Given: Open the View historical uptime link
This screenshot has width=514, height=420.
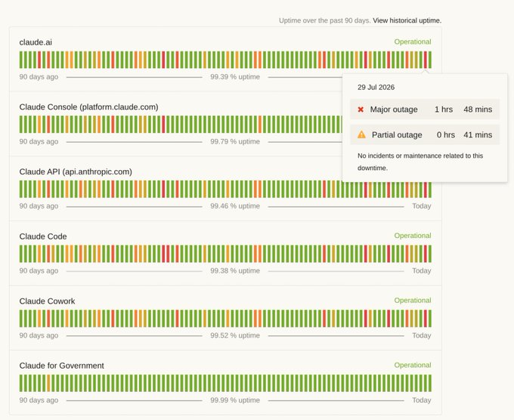Looking at the screenshot, I should pyautogui.click(x=407, y=20).
